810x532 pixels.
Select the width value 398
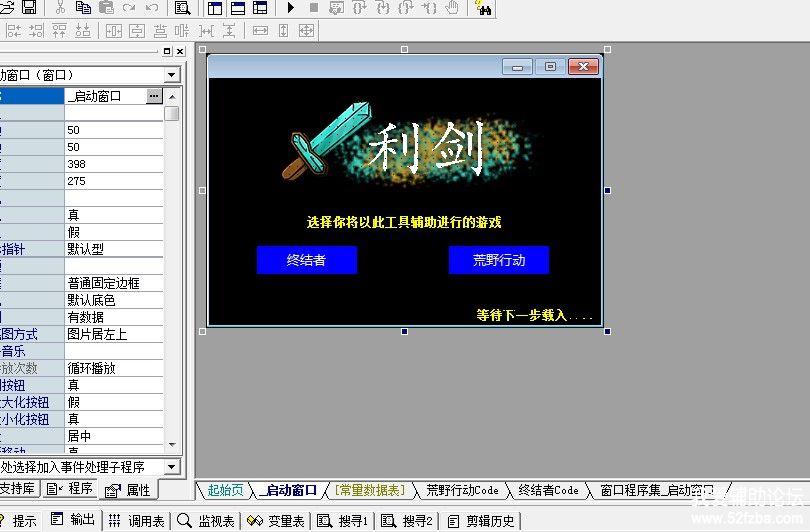coord(114,164)
